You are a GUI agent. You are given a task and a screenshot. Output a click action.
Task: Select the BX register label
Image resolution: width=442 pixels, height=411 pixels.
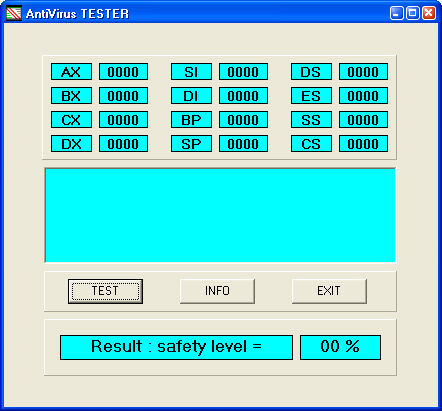[x=71, y=96]
